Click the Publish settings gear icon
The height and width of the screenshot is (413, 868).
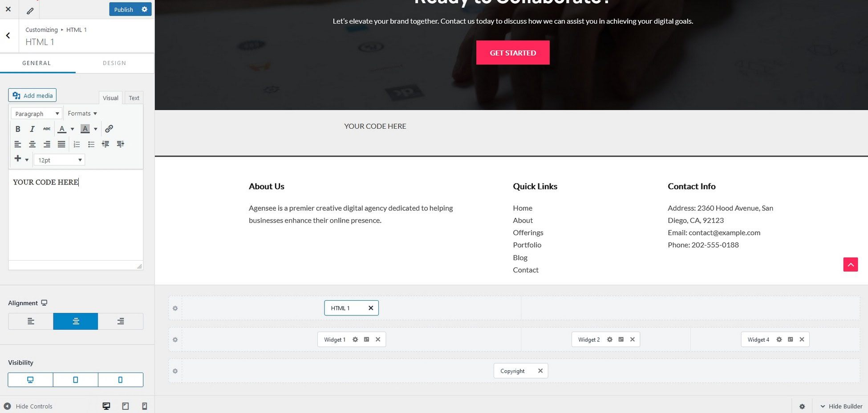tap(144, 9)
